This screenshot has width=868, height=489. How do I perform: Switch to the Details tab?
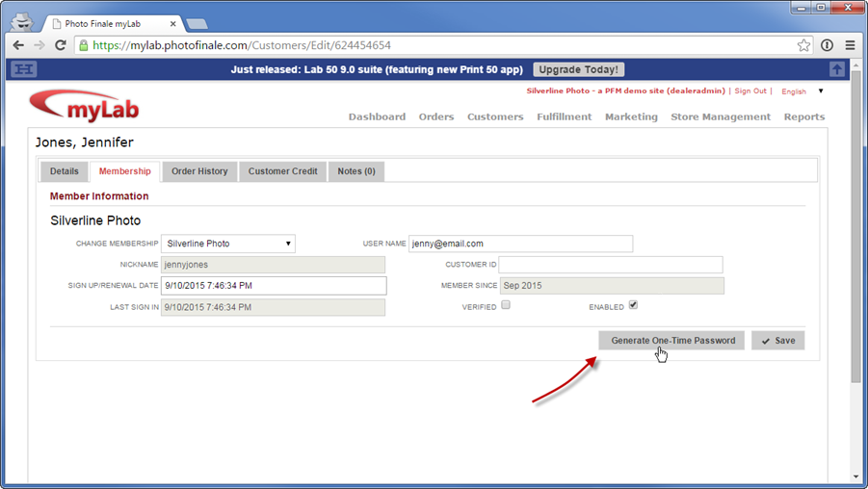tap(65, 171)
